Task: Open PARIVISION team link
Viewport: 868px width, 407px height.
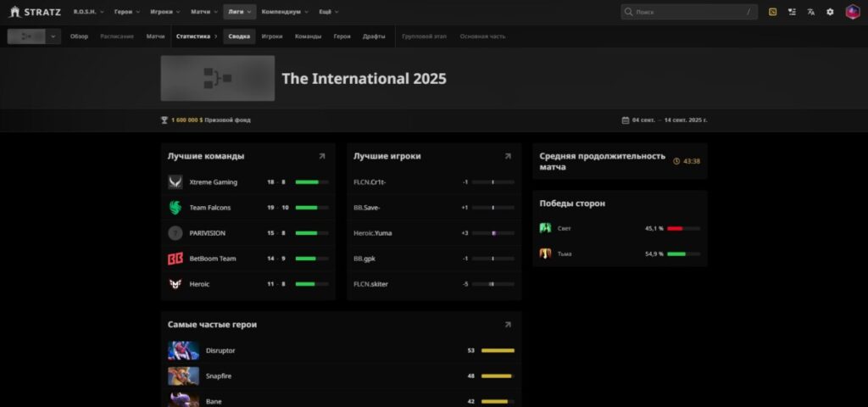Action: click(x=207, y=233)
